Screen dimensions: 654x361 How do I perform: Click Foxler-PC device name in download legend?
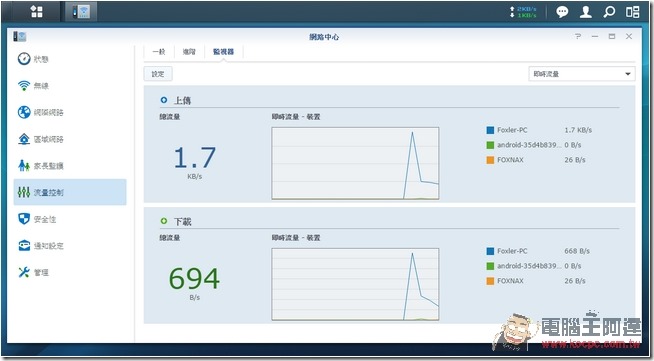[512, 251]
